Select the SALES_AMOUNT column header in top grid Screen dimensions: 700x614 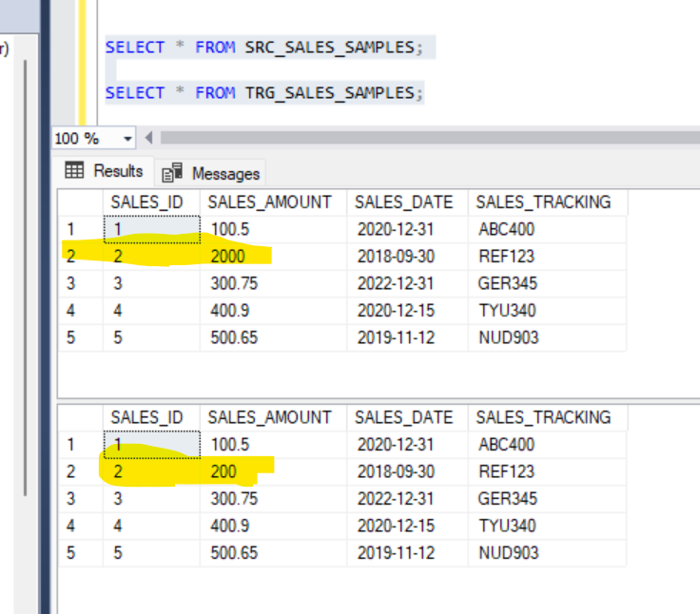pyautogui.click(x=269, y=201)
